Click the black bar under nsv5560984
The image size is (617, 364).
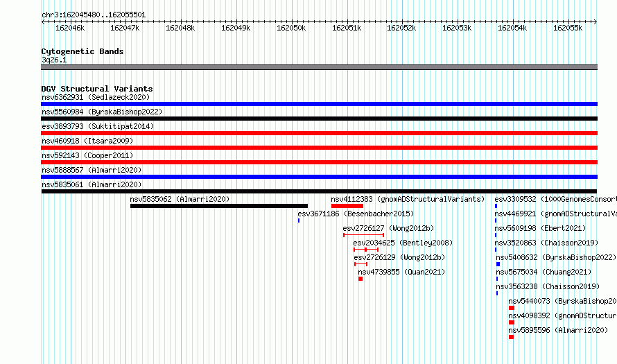[x=319, y=119]
